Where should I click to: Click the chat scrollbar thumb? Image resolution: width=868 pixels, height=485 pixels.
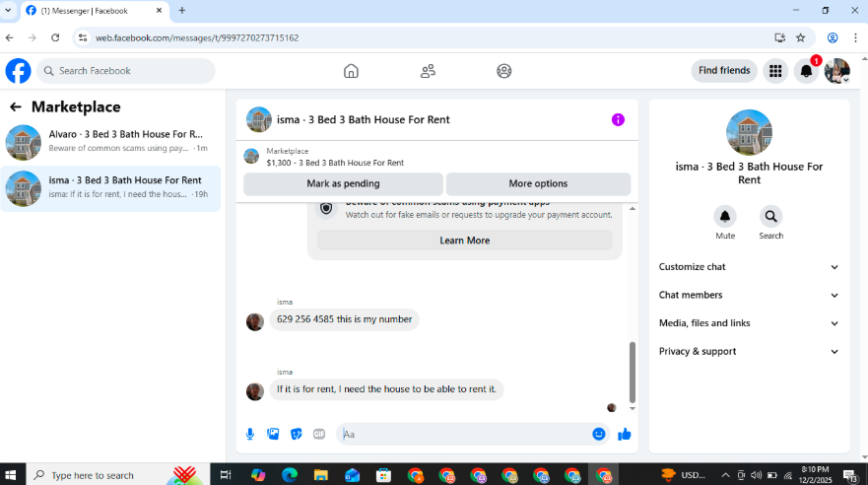[x=633, y=372]
